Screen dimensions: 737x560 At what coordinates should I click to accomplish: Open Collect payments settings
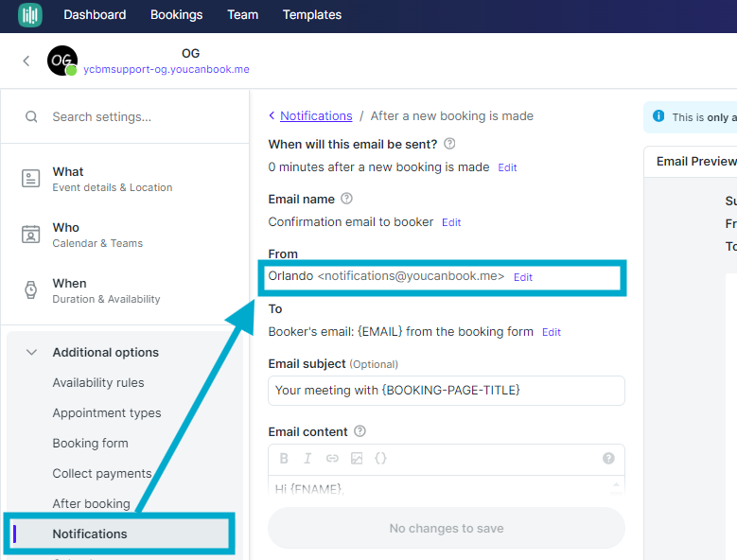[x=102, y=474]
